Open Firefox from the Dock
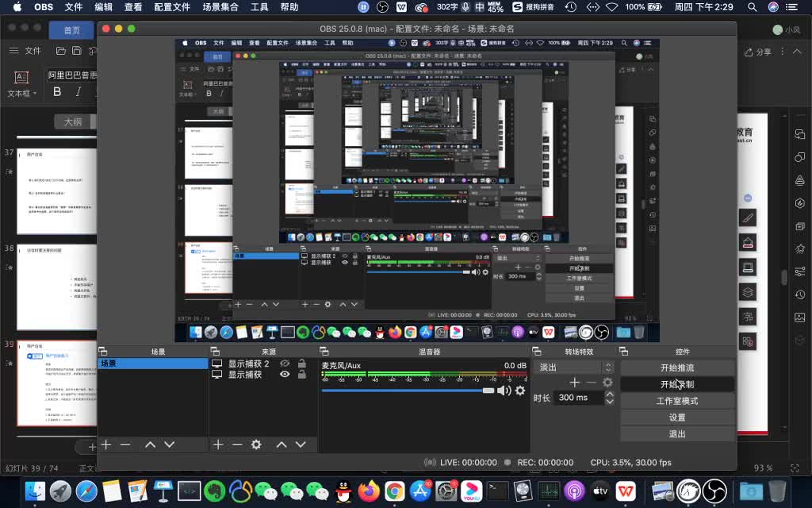Screen dimensions: 812x508 tap(369, 491)
